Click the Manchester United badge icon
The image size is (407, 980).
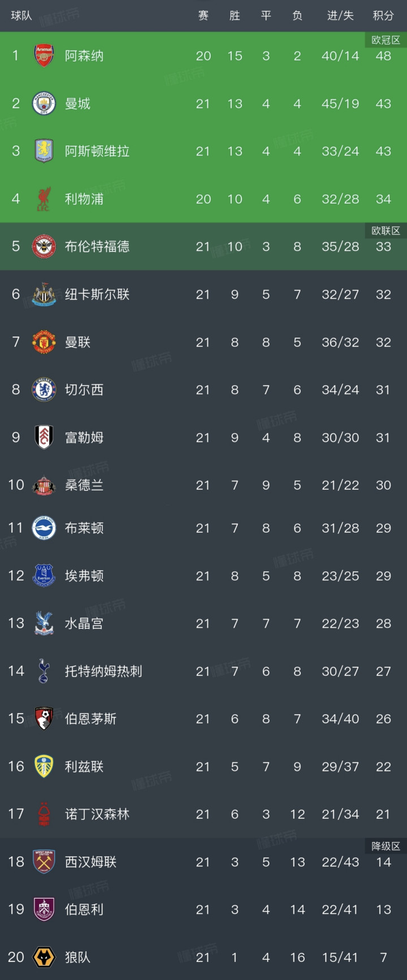point(44,342)
